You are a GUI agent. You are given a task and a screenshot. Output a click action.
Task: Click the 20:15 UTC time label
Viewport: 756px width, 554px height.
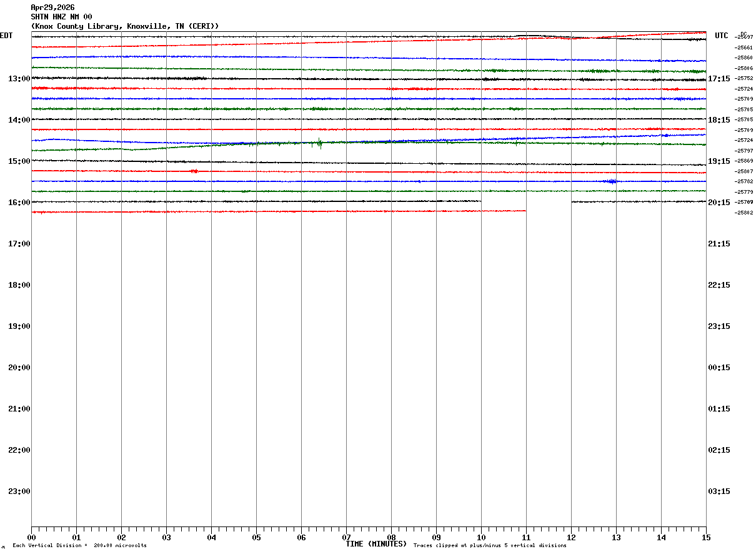[719, 203]
